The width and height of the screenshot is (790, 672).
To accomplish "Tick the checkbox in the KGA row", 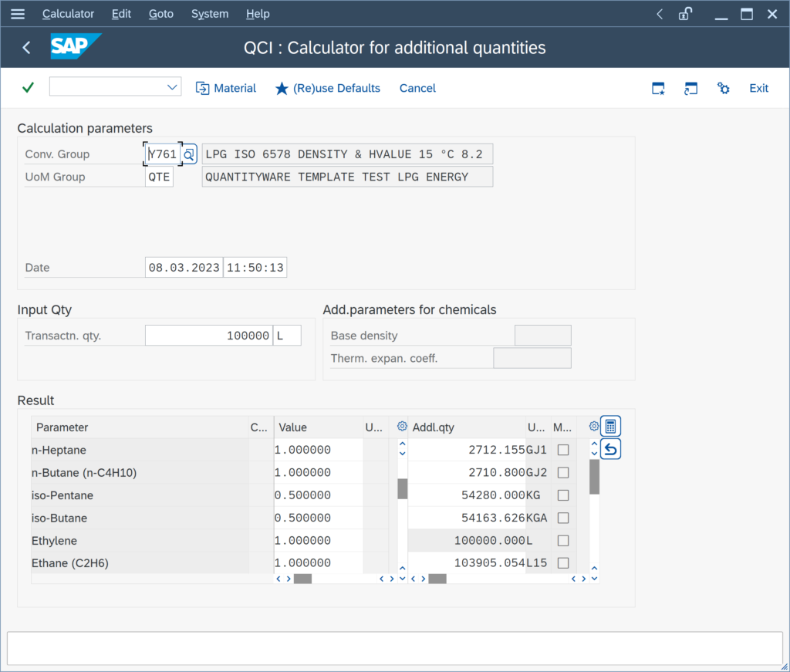I will point(563,518).
